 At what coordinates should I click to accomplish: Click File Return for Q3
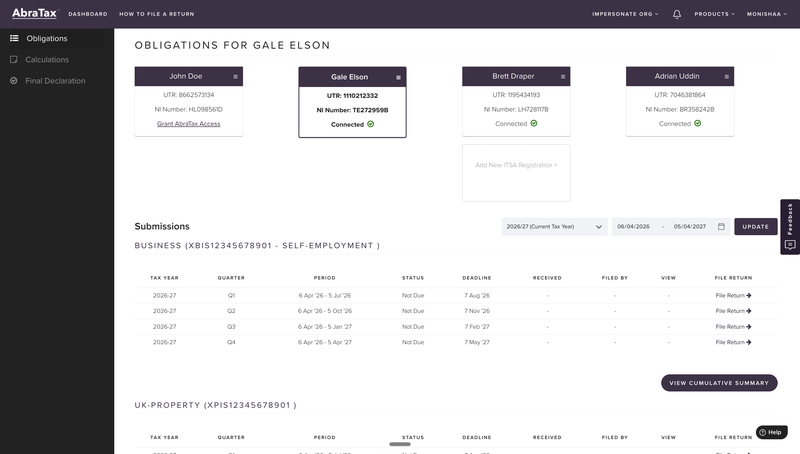733,326
